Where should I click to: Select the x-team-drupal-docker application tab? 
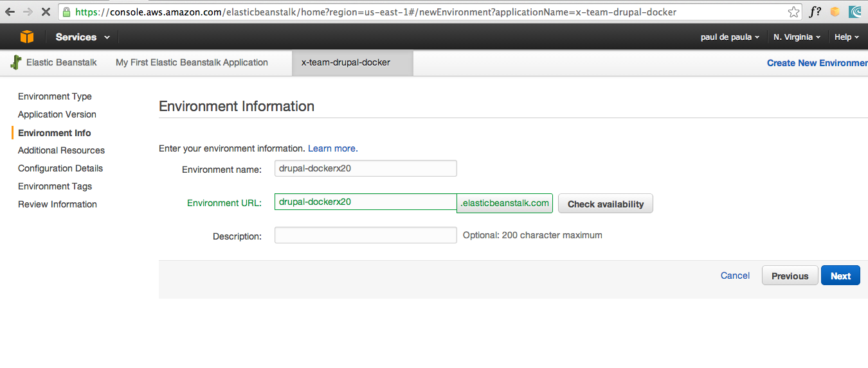point(352,63)
